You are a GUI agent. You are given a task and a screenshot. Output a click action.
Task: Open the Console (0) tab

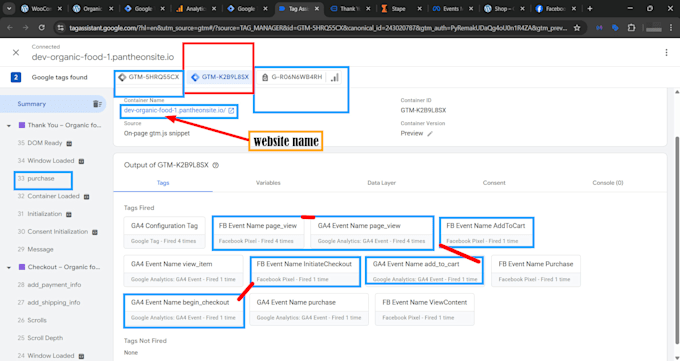[608, 183]
